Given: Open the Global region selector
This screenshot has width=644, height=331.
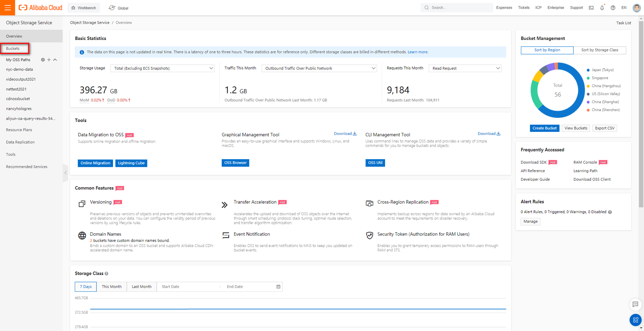Looking at the screenshot, I should click(x=118, y=8).
